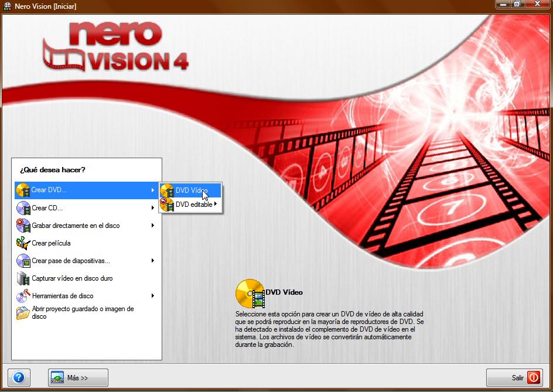The width and height of the screenshot is (553, 392).
Task: Choose Capturar vídeo en disco duro
Action: tap(86, 278)
